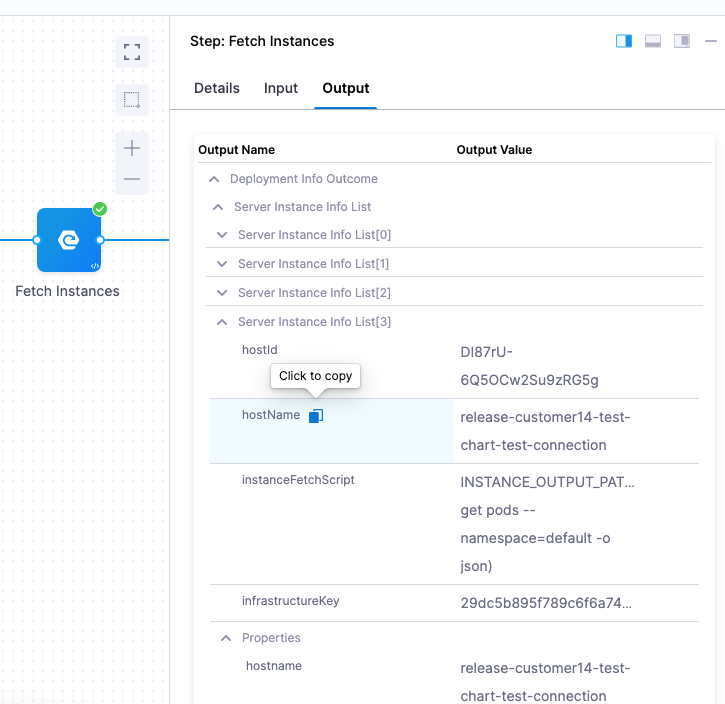Collapse the Properties section
The width and height of the screenshot is (725, 704).
(x=226, y=638)
